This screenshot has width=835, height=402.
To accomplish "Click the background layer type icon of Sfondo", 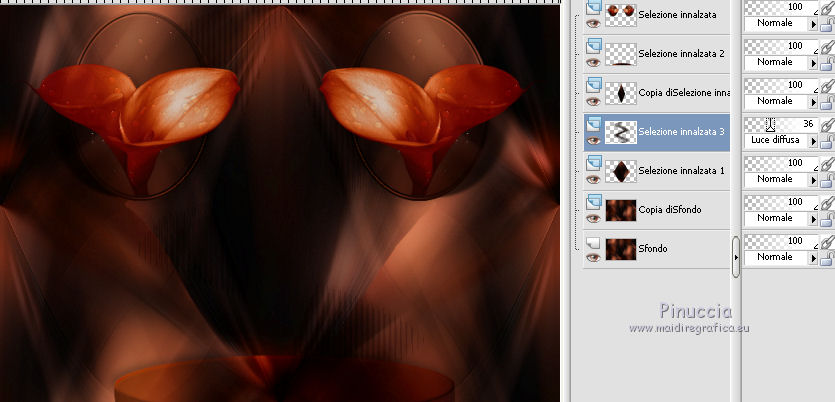I will point(593,243).
